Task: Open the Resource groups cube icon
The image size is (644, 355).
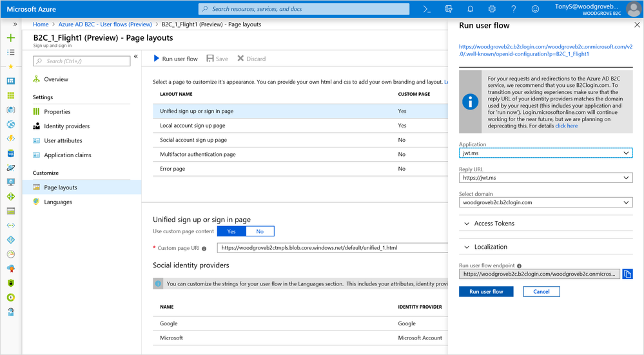Action: pyautogui.click(x=11, y=110)
